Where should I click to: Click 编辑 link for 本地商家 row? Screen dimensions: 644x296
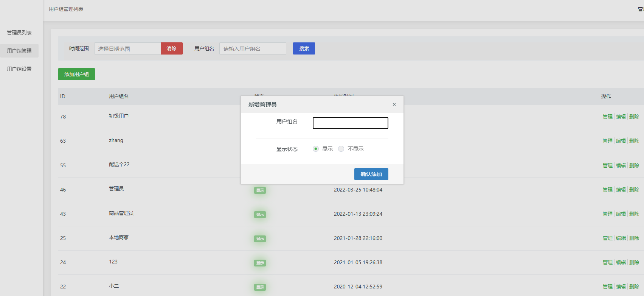click(x=621, y=238)
